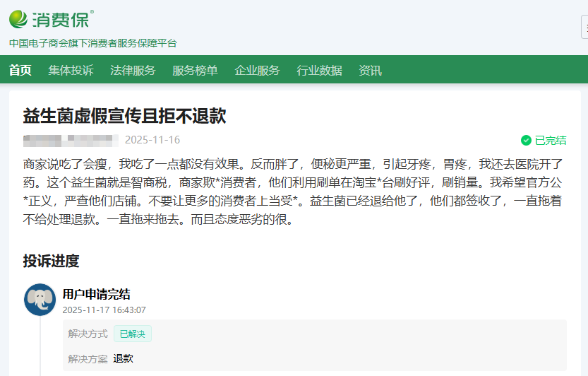
Task: Go to the 首页 tab
Action: coord(20,70)
